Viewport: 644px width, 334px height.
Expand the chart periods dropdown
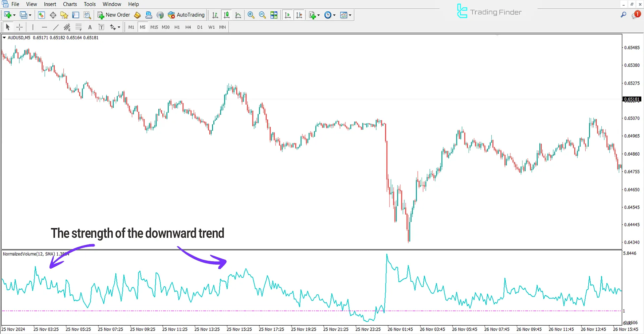[334, 15]
